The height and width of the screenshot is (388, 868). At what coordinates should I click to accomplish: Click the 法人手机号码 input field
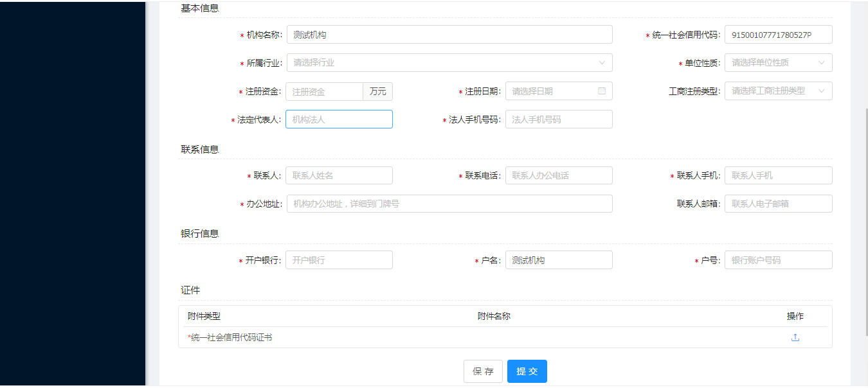pos(558,119)
